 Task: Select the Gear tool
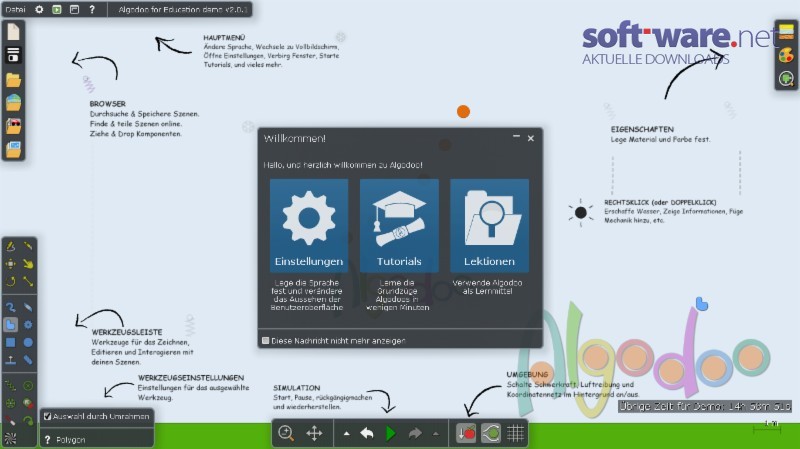pos(28,325)
